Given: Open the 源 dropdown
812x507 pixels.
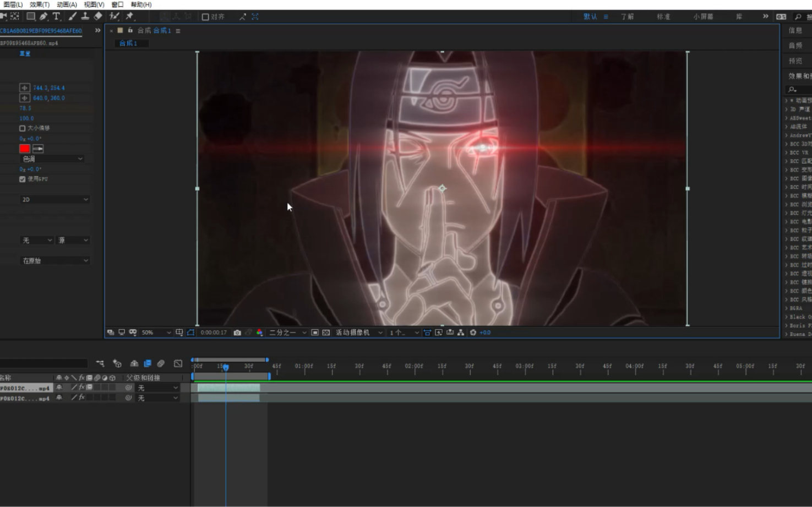Looking at the screenshot, I should (x=73, y=240).
